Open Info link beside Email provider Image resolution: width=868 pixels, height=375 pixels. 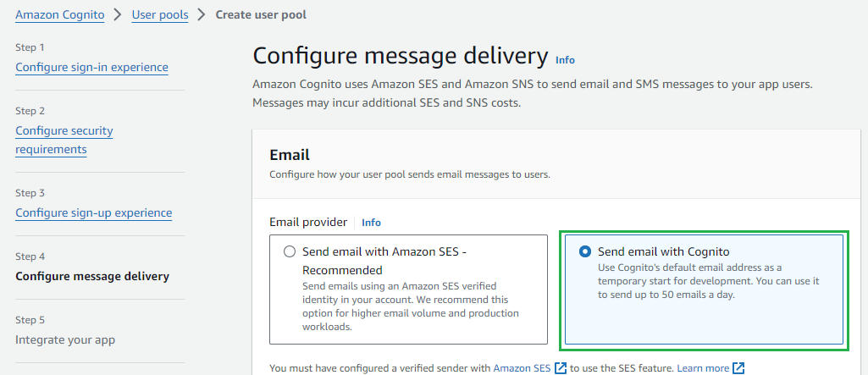click(372, 223)
